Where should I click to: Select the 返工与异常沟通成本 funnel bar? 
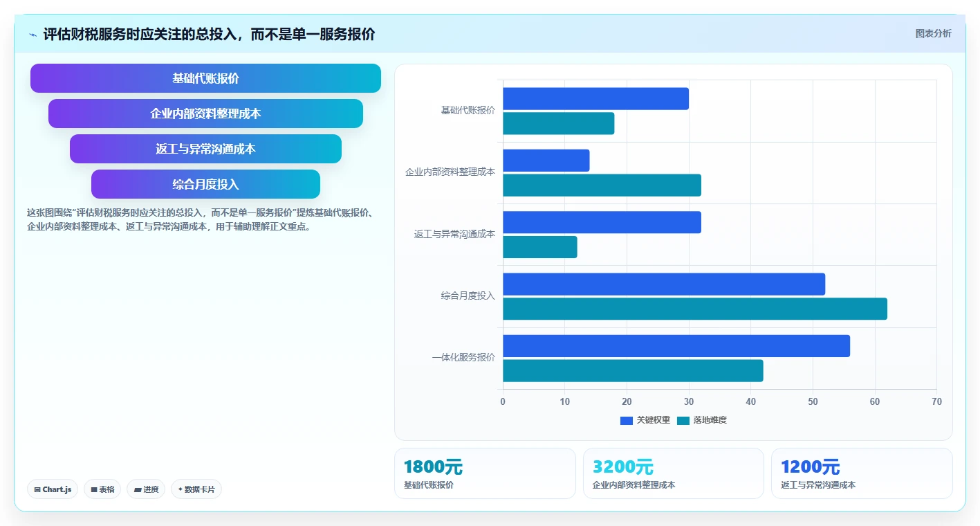tap(205, 149)
